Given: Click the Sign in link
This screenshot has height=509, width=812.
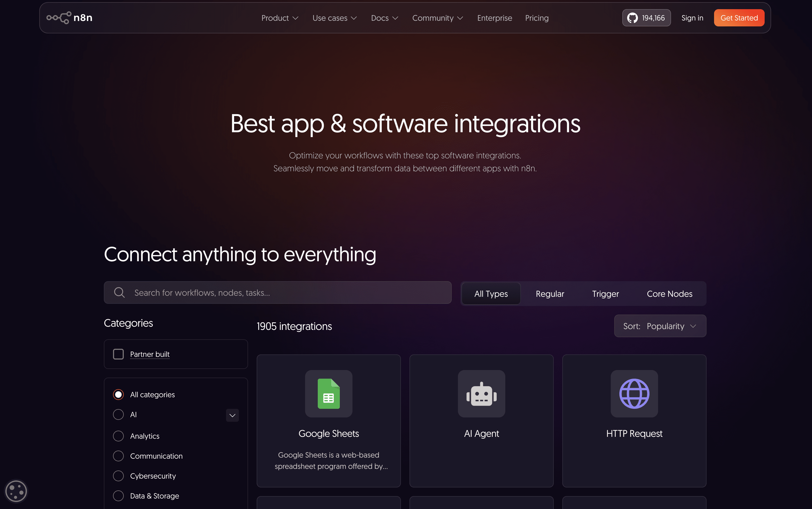Looking at the screenshot, I should [x=692, y=18].
